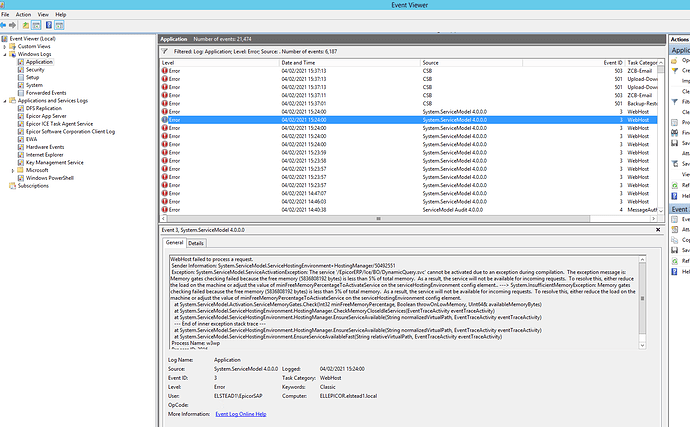Click the Copy icon in the Event actions section
Viewport: 690px width, 427px height.
[674, 240]
